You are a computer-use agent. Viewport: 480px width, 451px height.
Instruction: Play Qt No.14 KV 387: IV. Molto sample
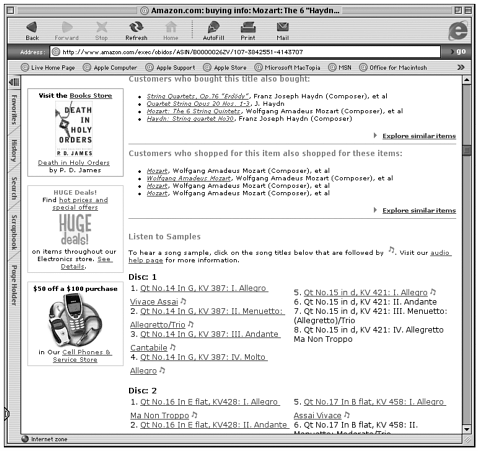[x=204, y=357]
